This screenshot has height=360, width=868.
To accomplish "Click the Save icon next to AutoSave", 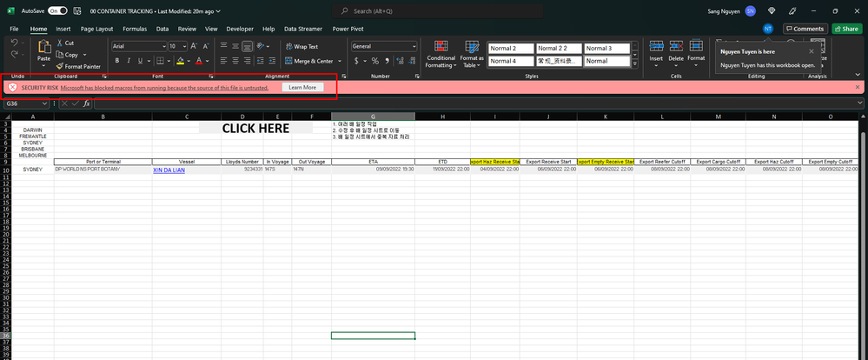I will 77,11.
